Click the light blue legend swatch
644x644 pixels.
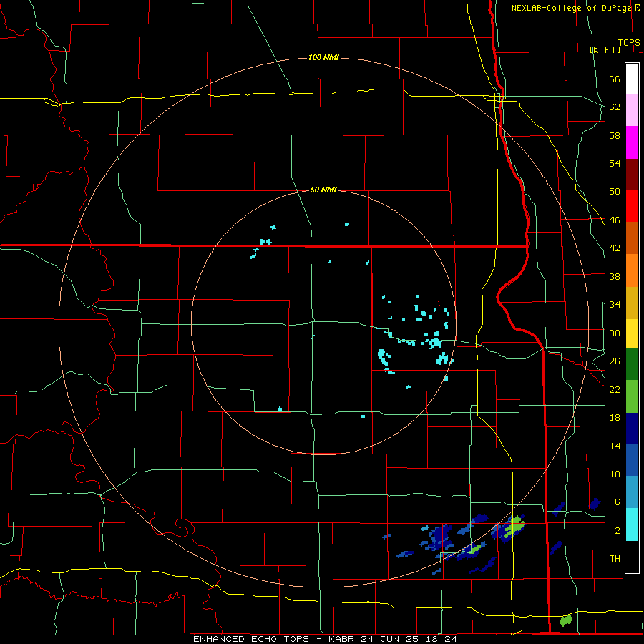632,492
